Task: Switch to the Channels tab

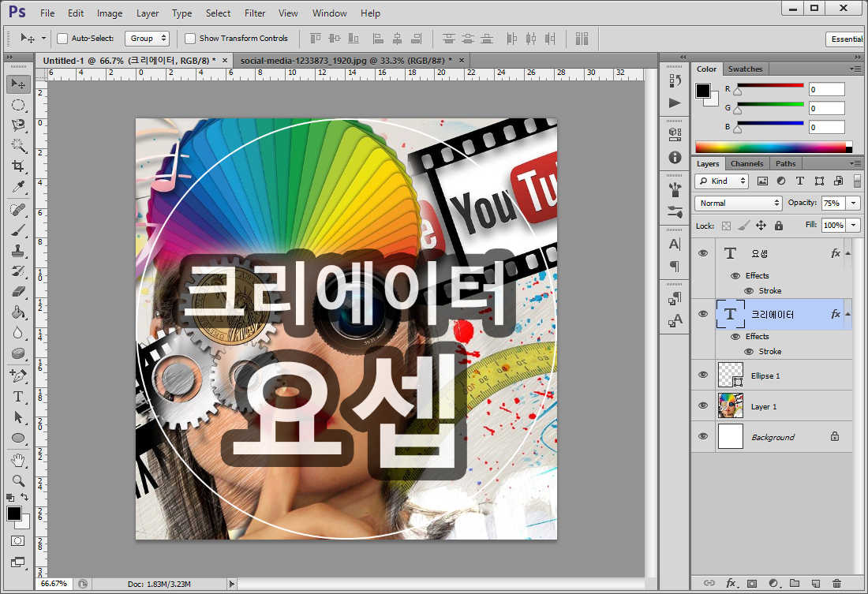Action: point(746,164)
